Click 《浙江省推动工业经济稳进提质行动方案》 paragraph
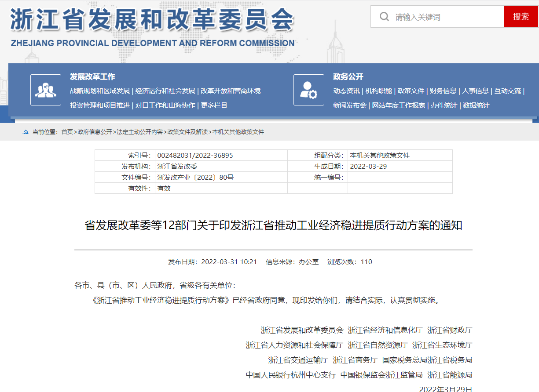Viewport: 539px width, 392px height. [266, 301]
